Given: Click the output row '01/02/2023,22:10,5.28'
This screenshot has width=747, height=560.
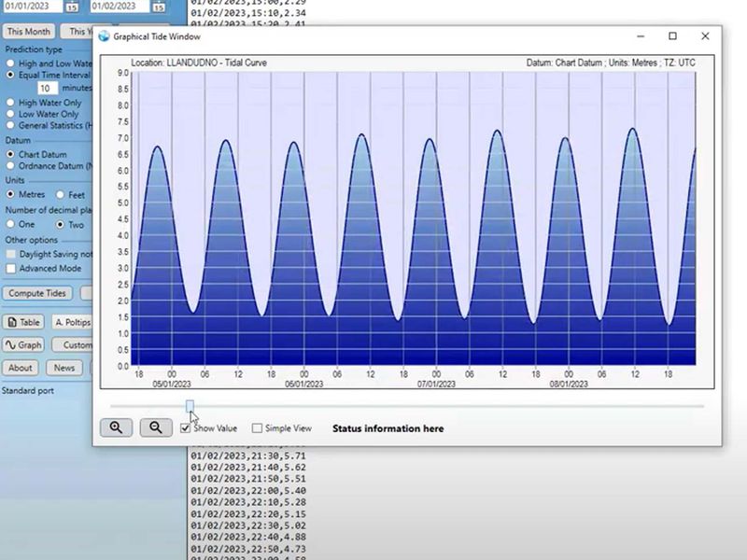Looking at the screenshot, I should 248,502.
